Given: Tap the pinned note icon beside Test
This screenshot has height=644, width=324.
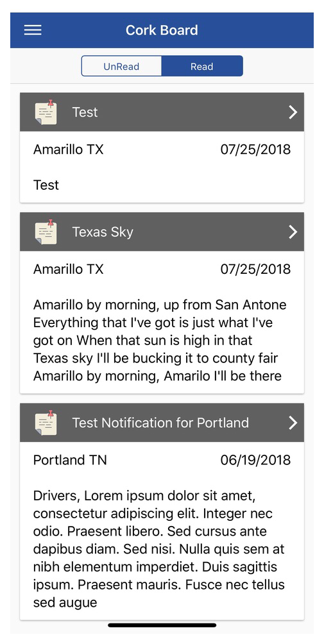Looking at the screenshot, I should (46, 112).
